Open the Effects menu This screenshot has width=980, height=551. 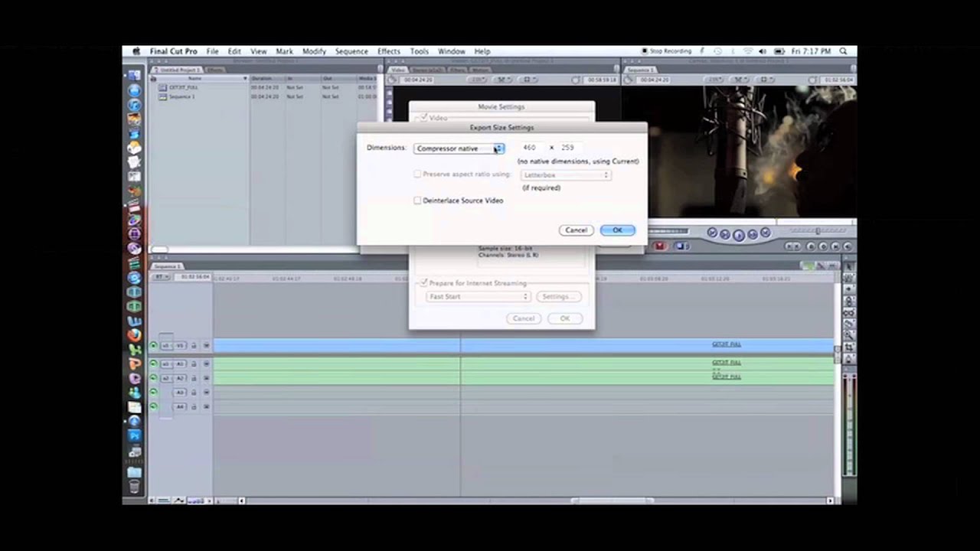(389, 51)
